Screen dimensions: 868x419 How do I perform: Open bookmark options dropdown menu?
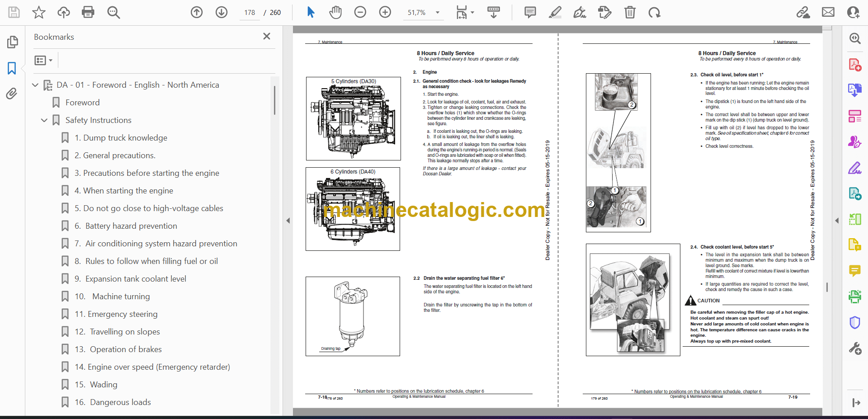[x=44, y=60]
